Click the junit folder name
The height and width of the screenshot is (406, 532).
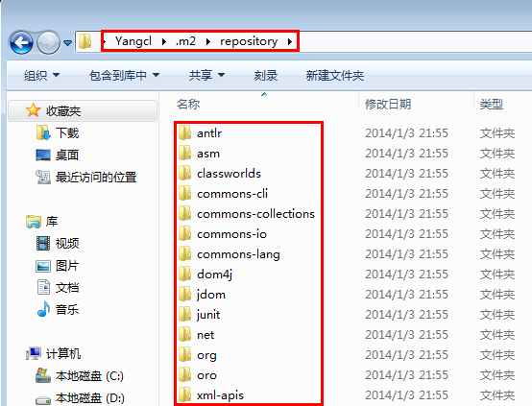[x=208, y=315]
